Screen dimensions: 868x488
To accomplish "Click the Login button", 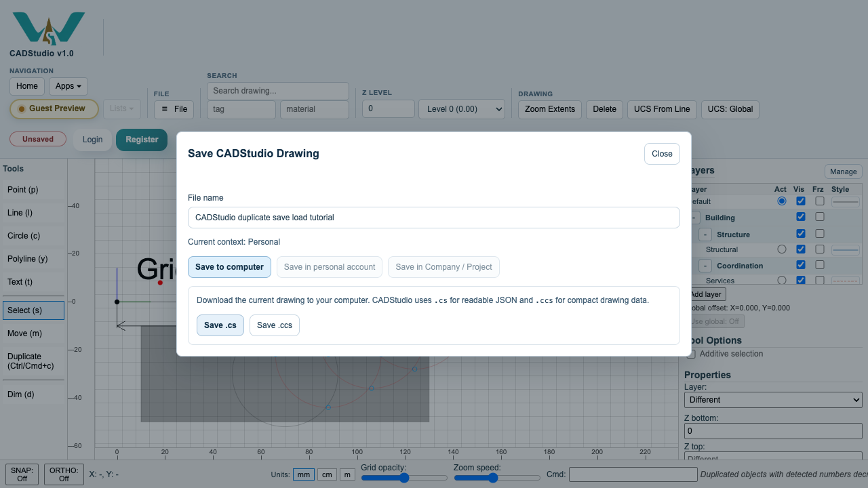I will 92,140.
